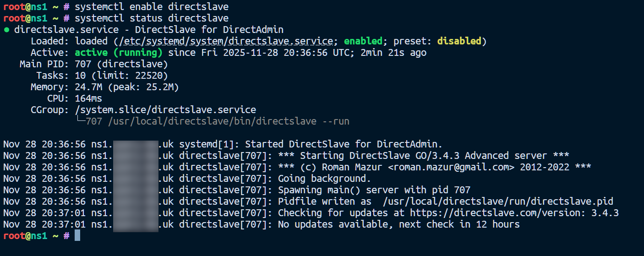Click the terminal cursor block at prompt
Image resolution: width=644 pixels, height=256 pixels.
coord(77,235)
